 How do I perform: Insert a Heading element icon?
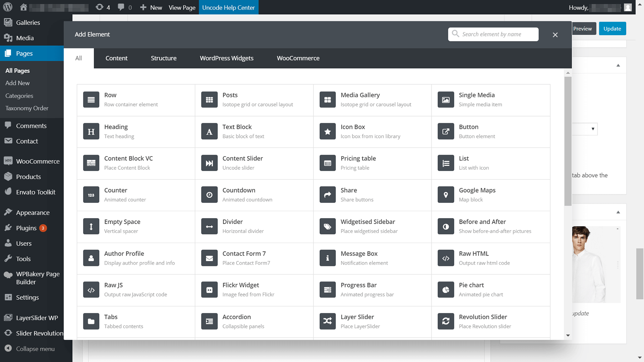click(91, 132)
